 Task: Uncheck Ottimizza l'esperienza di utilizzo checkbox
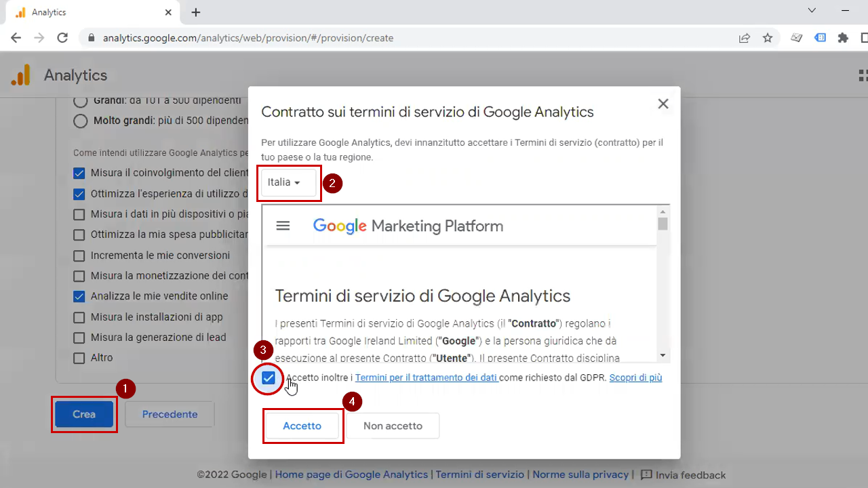[x=79, y=194]
